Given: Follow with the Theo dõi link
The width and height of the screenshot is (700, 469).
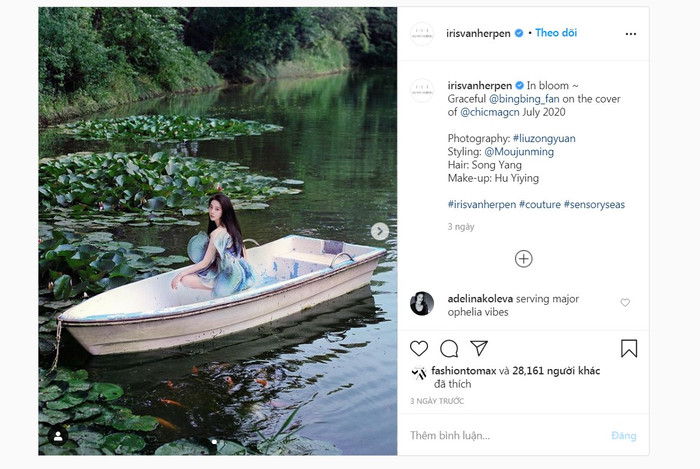Looking at the screenshot, I should (x=556, y=33).
